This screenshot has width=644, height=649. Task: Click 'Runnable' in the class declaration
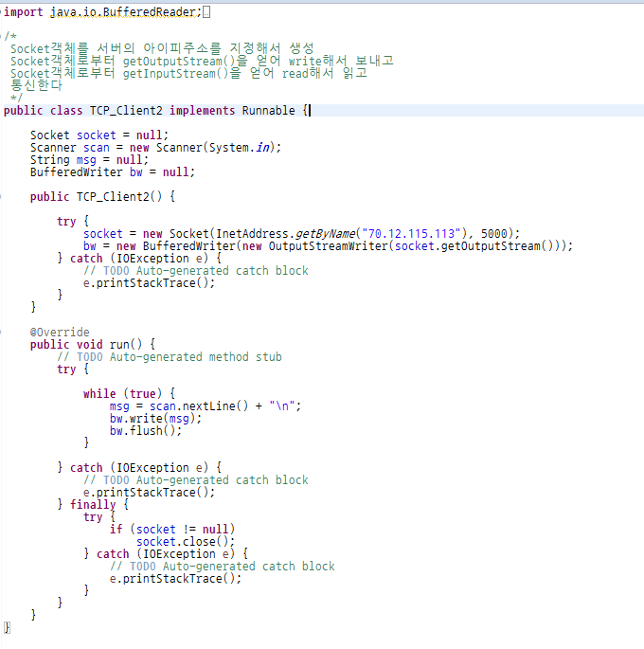268,111
